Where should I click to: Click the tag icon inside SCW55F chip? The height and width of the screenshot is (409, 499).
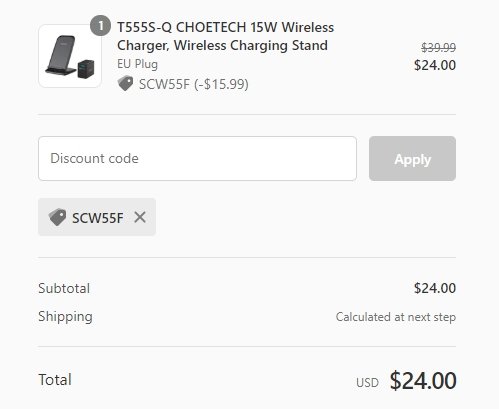57,217
